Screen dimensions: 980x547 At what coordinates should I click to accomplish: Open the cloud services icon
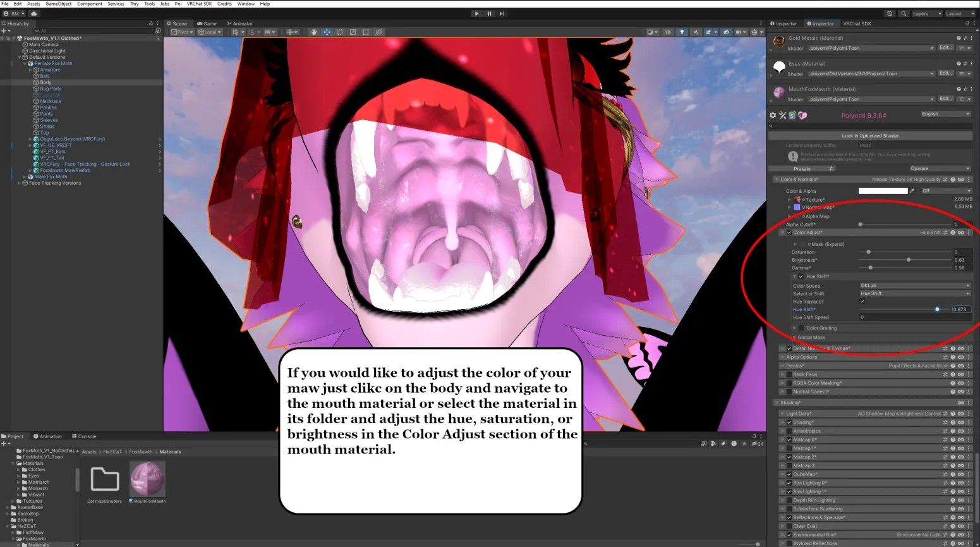[x=34, y=13]
